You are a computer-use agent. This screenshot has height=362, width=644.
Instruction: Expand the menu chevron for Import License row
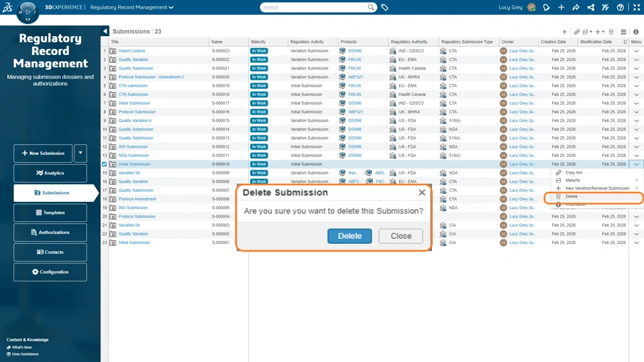636,51
